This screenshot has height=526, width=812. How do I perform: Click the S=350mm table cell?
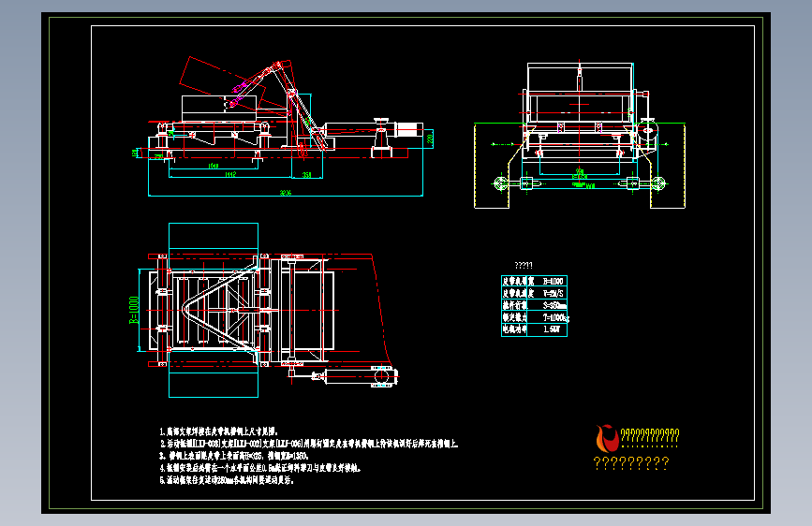(554, 305)
